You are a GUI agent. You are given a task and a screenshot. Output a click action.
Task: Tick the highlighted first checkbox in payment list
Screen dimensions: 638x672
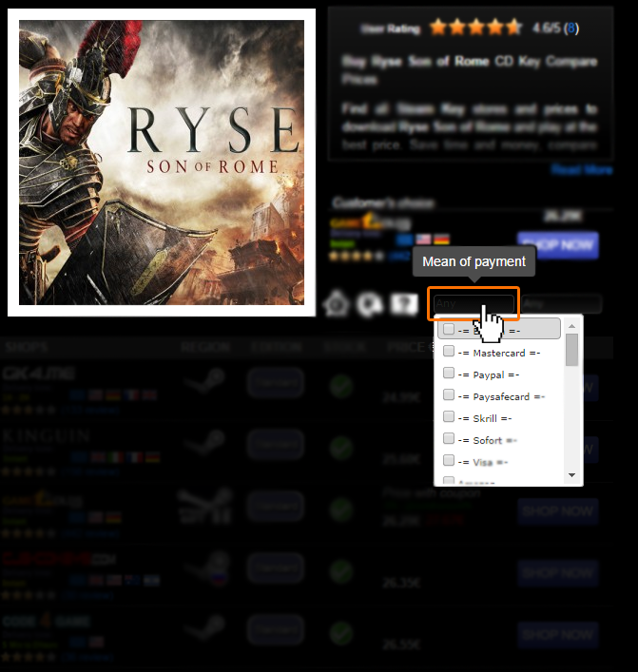[449, 329]
